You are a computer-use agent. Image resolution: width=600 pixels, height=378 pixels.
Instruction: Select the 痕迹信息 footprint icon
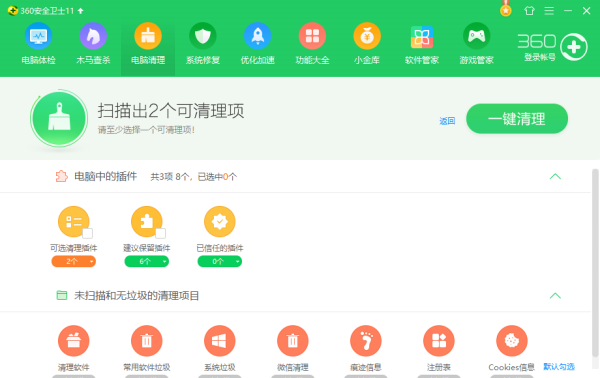[366, 341]
